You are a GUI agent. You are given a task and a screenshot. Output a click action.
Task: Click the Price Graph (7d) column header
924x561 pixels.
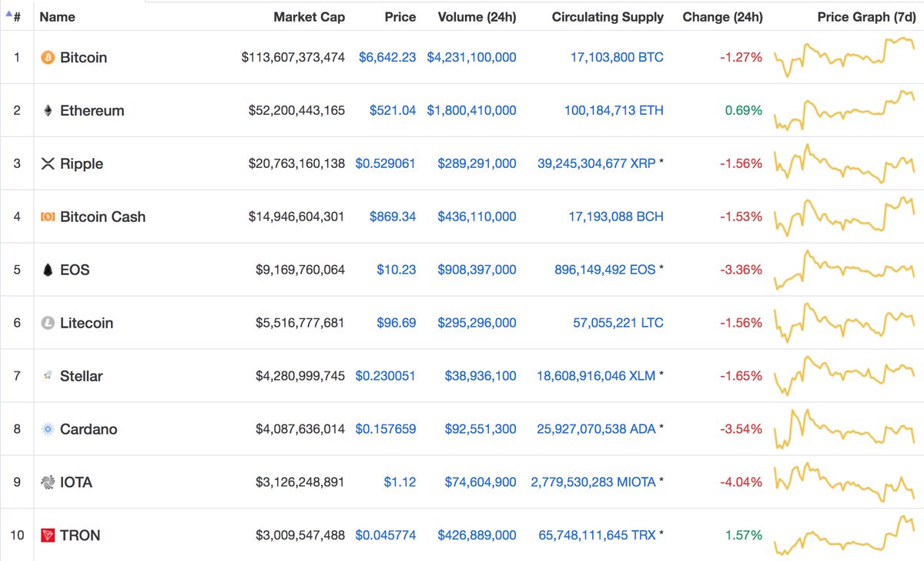point(866,17)
